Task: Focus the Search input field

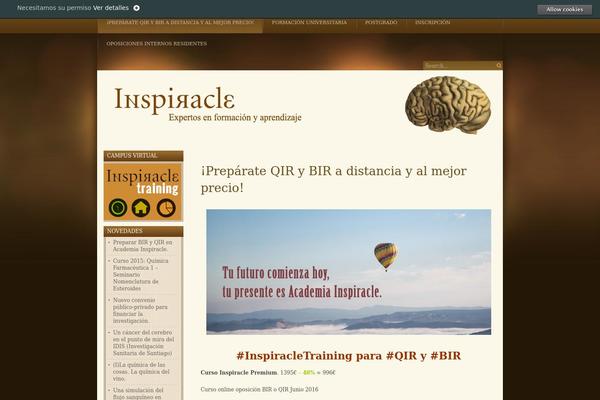Action: tap(459, 65)
